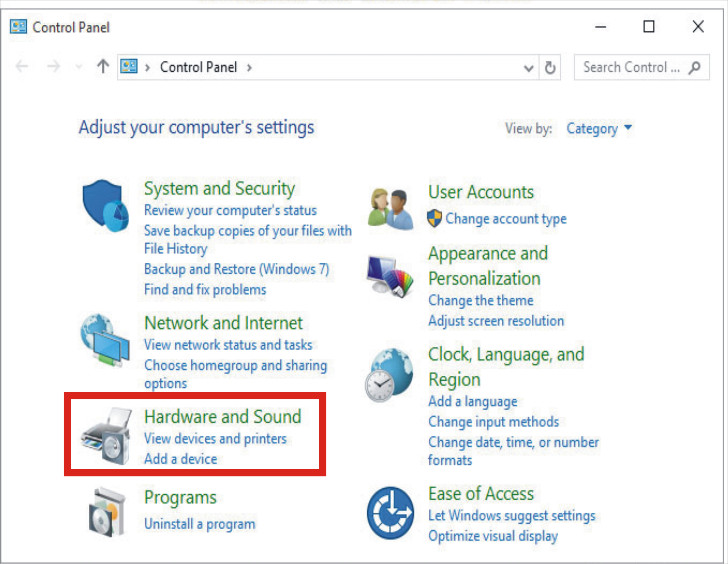This screenshot has width=728, height=564.
Task: Click Change account type link
Action: (506, 219)
